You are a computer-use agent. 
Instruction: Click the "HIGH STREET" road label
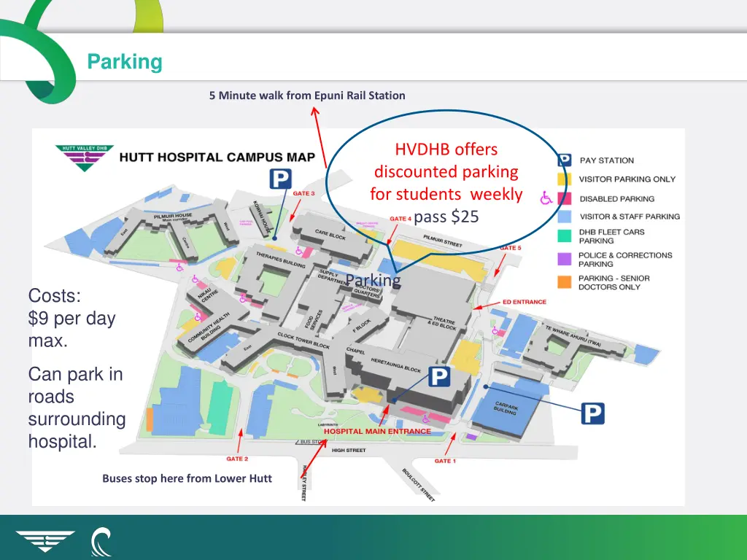click(349, 450)
